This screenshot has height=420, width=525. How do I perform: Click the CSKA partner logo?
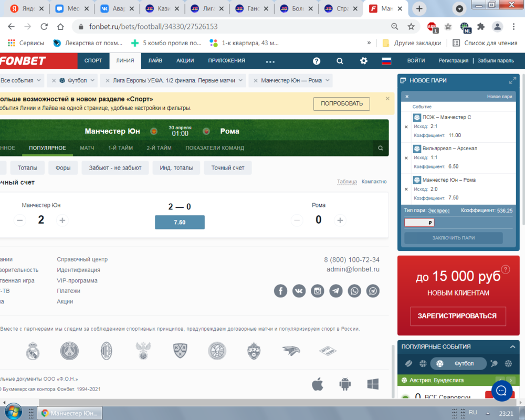(254, 351)
